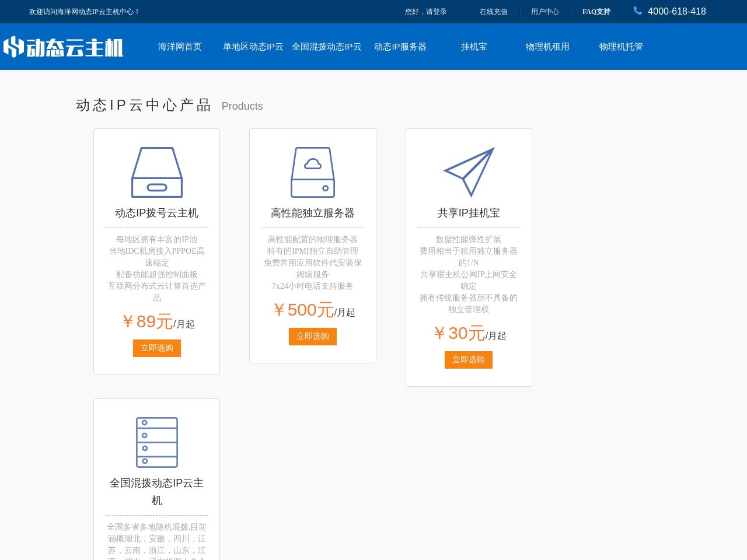Click the rack server icon for 全国混拨动态IP云主机
Screen dimensions: 747x560
[156, 442]
